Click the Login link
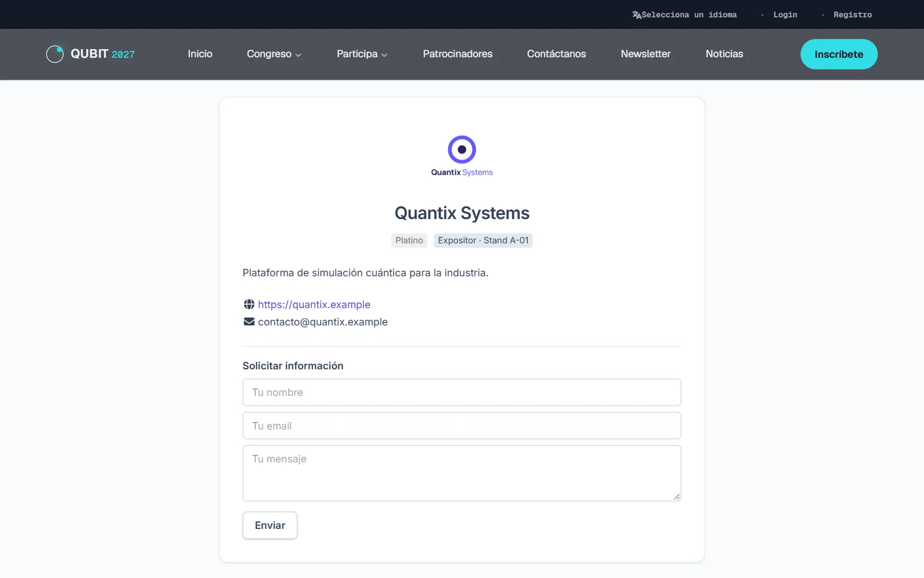The image size is (924, 578). [785, 15]
